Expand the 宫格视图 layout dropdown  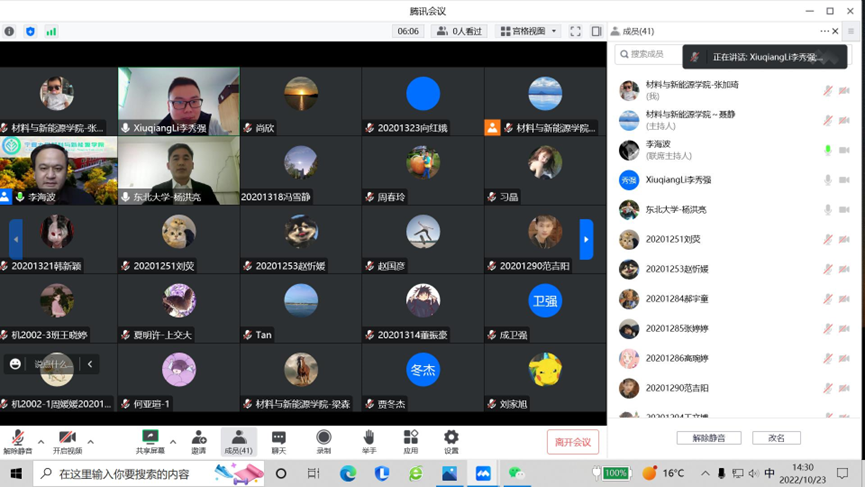(x=528, y=31)
